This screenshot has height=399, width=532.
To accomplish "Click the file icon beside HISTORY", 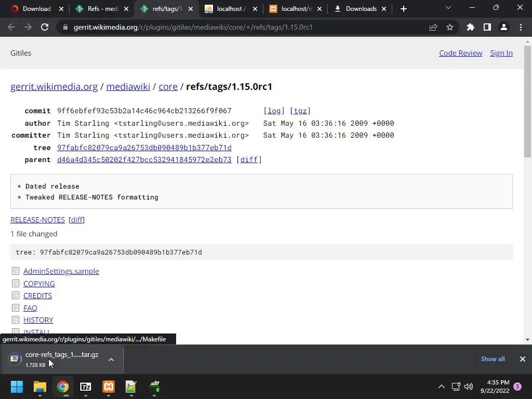I will pyautogui.click(x=16, y=320).
